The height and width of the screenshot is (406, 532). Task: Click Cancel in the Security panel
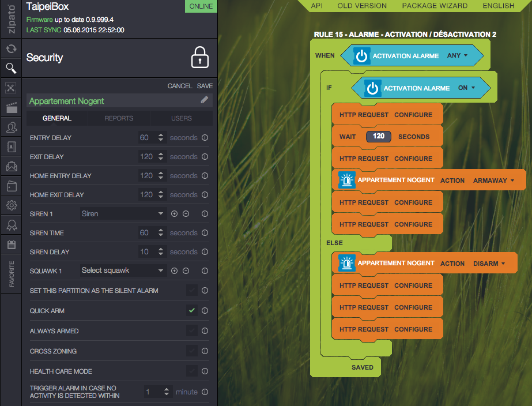pyautogui.click(x=179, y=86)
